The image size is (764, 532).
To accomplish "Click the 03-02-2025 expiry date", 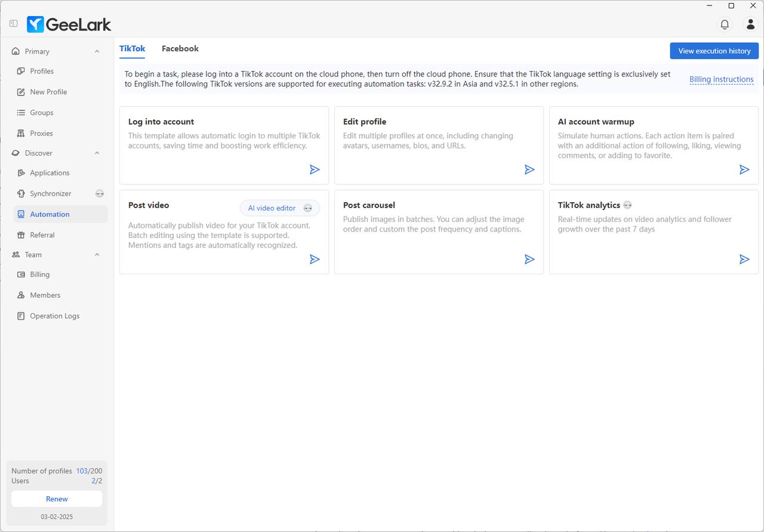I will [x=57, y=516].
